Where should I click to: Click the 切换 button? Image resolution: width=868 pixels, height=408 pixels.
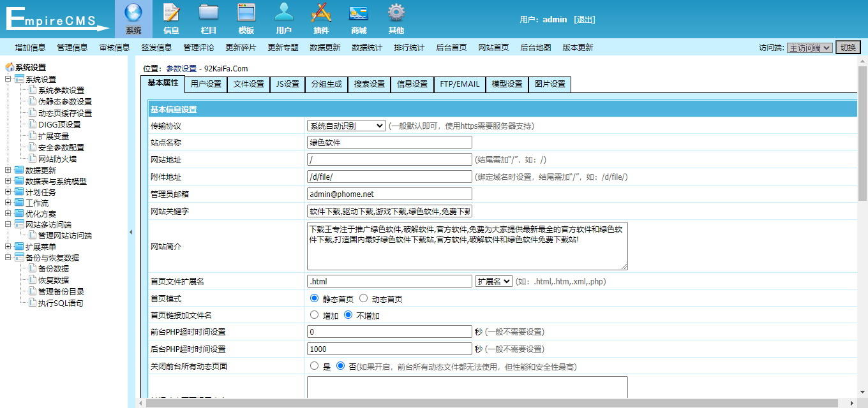point(848,47)
